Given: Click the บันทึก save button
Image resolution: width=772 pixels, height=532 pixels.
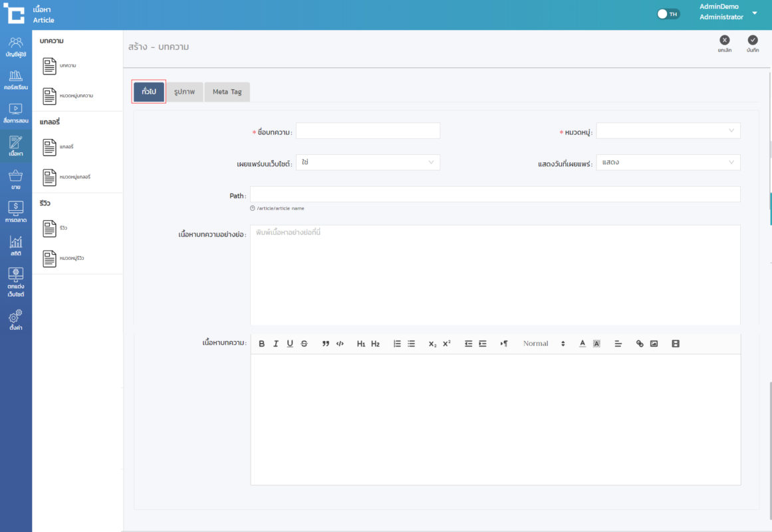Looking at the screenshot, I should [x=753, y=43].
